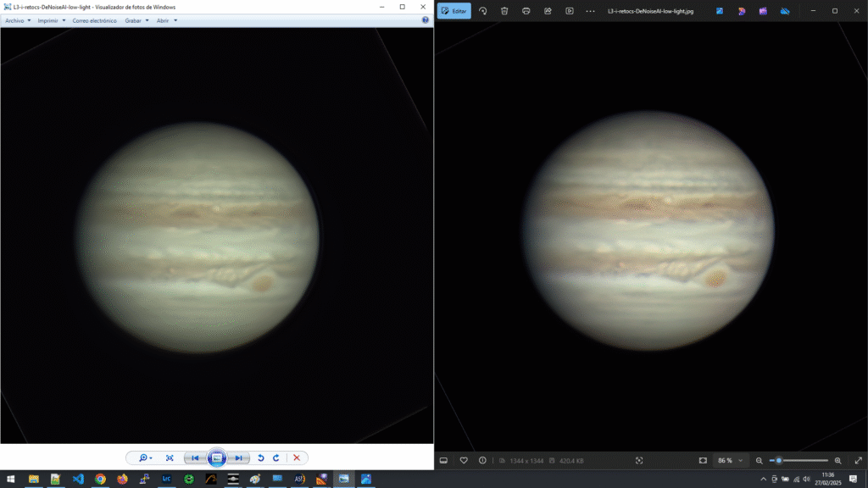Image resolution: width=868 pixels, height=488 pixels.
Task: Click the Jupiter image in Photo Viewer
Action: tap(198, 237)
